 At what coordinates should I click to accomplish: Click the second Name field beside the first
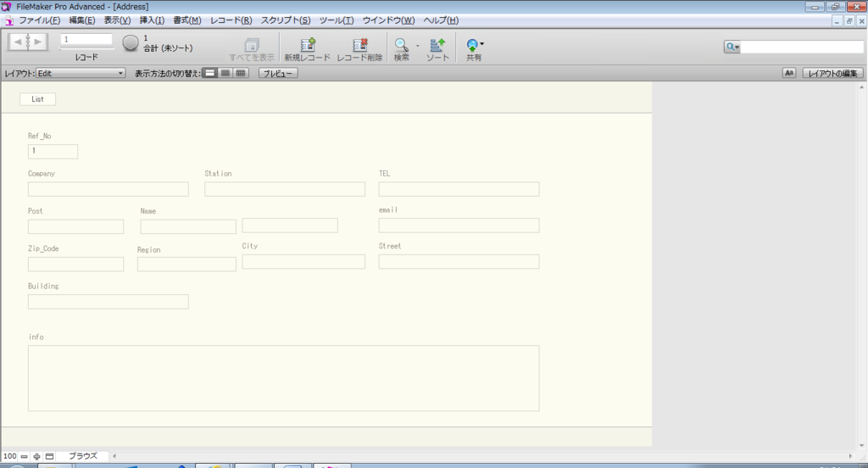pos(290,225)
